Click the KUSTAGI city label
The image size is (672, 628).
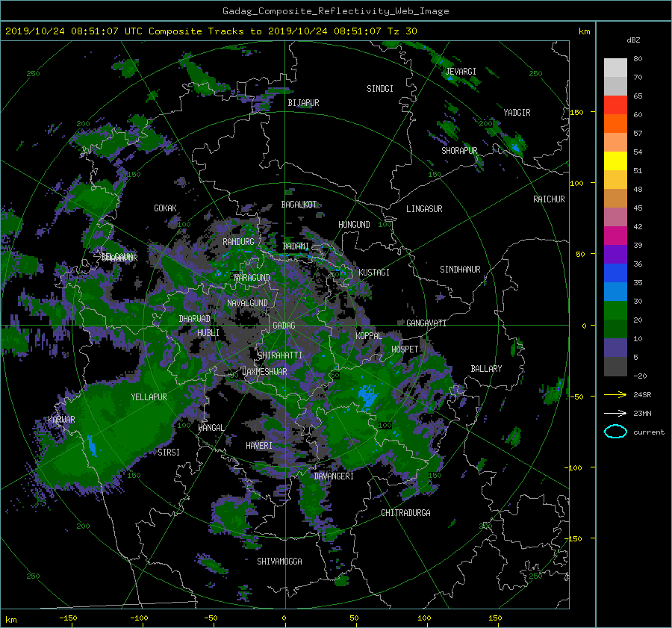point(374,273)
